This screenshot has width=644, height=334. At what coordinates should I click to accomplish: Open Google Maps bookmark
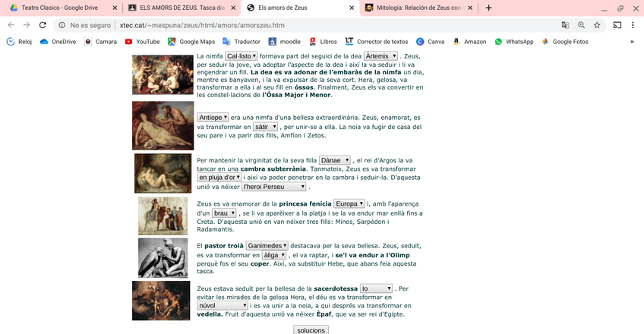[191, 42]
